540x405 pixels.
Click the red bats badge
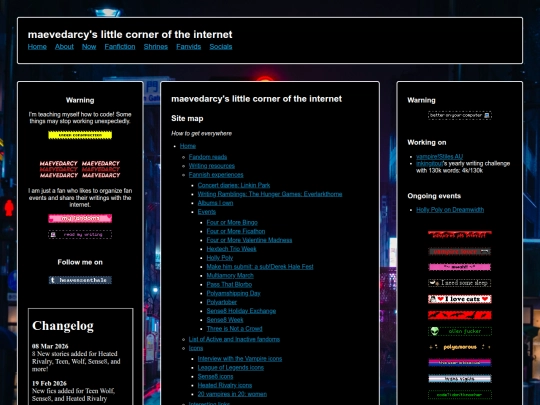tap(460, 315)
